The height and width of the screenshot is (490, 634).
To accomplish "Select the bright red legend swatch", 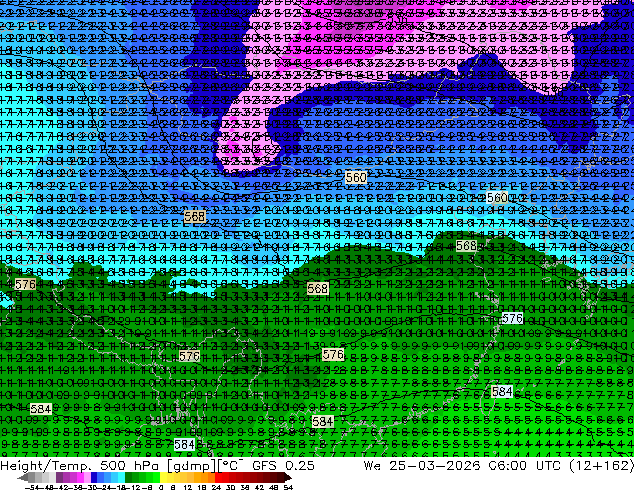I will [218, 477].
